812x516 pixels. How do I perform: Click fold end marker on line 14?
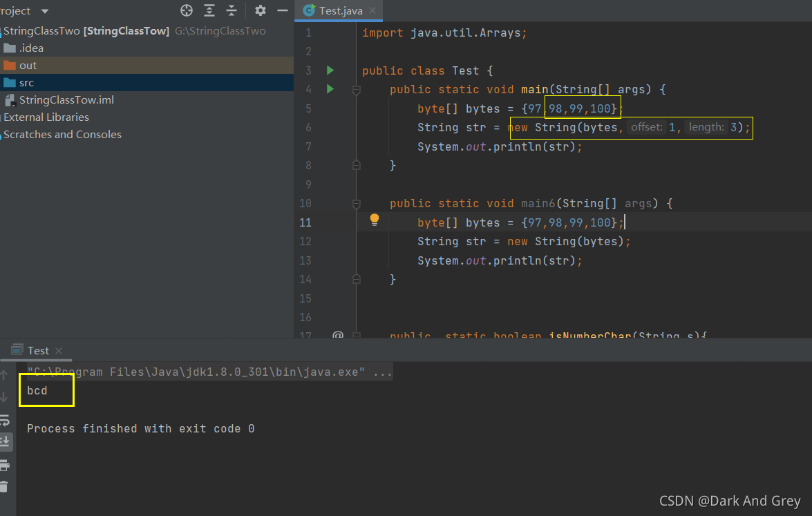tap(357, 279)
